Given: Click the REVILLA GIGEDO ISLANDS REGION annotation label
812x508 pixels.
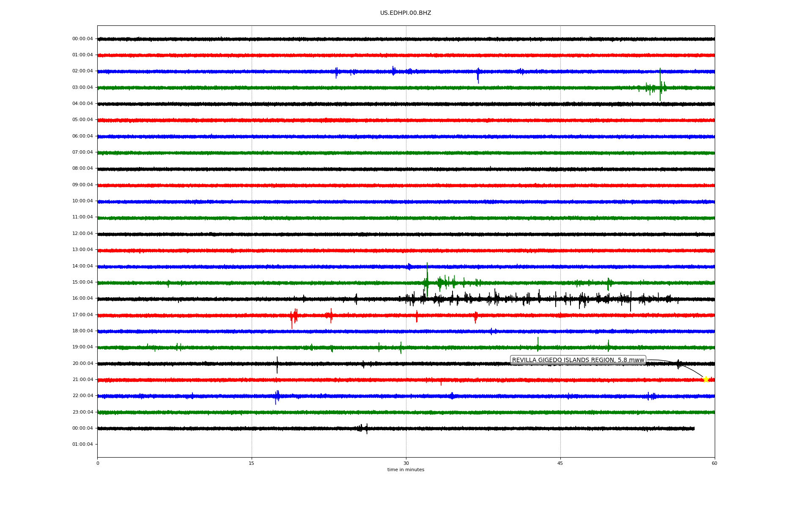Looking at the screenshot, I should tap(578, 360).
